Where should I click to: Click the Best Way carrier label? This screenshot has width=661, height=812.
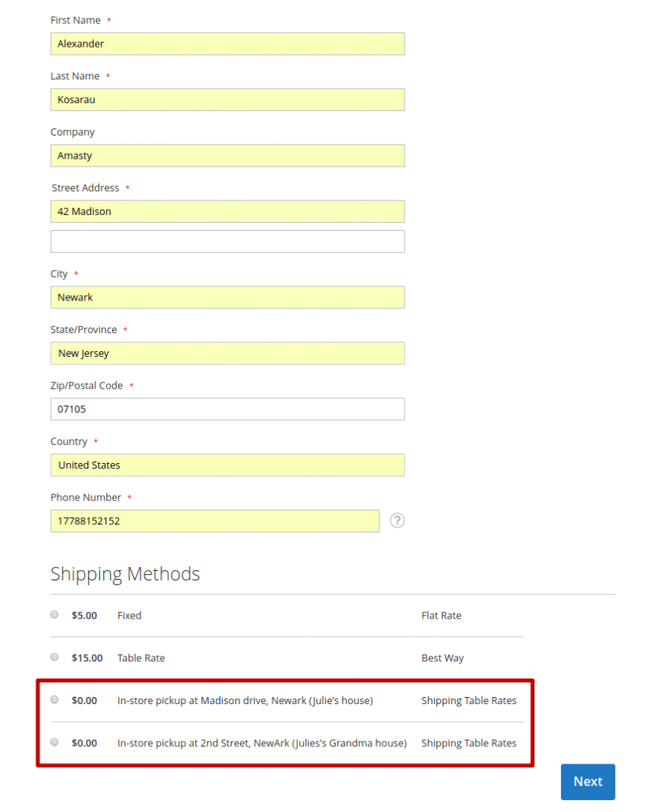(x=442, y=658)
